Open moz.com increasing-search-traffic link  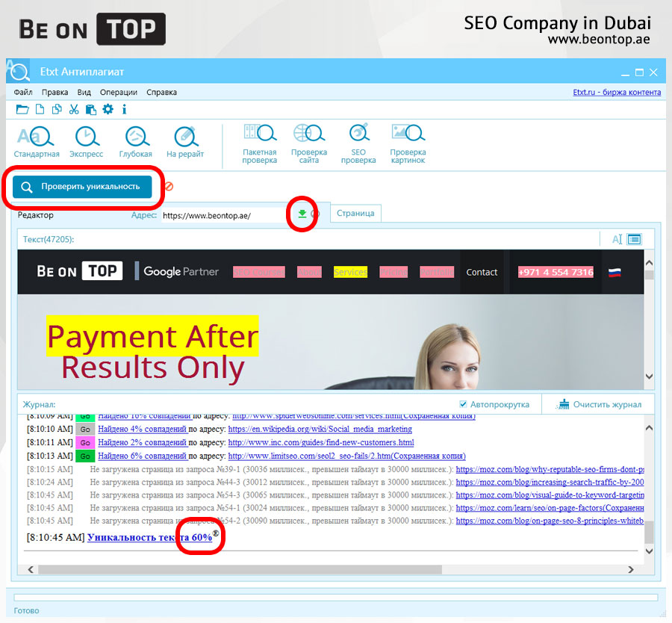coord(550,483)
